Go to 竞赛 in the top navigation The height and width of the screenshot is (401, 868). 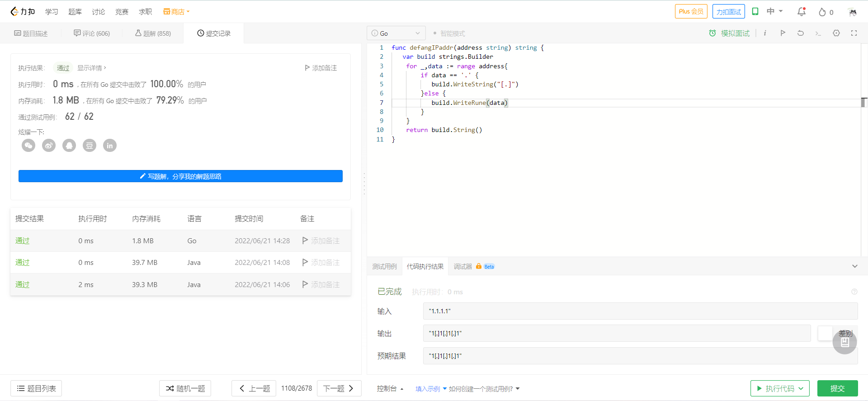pyautogui.click(x=122, y=12)
